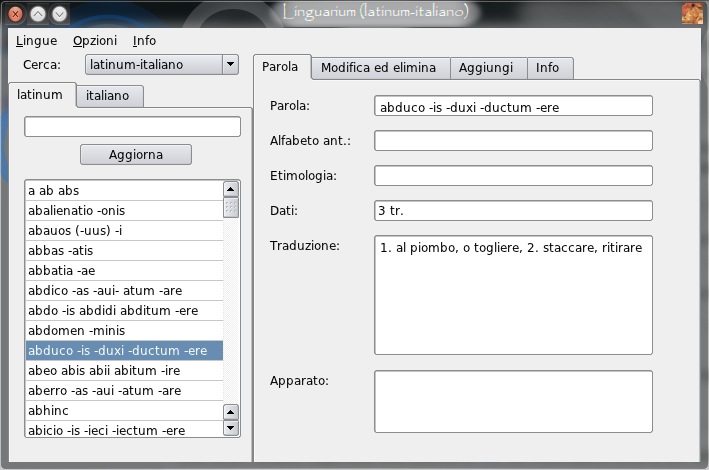Viewport: 709px width, 470px height.
Task: Select 'aberro -as -aui -atum -are' entry
Action: coord(124,390)
